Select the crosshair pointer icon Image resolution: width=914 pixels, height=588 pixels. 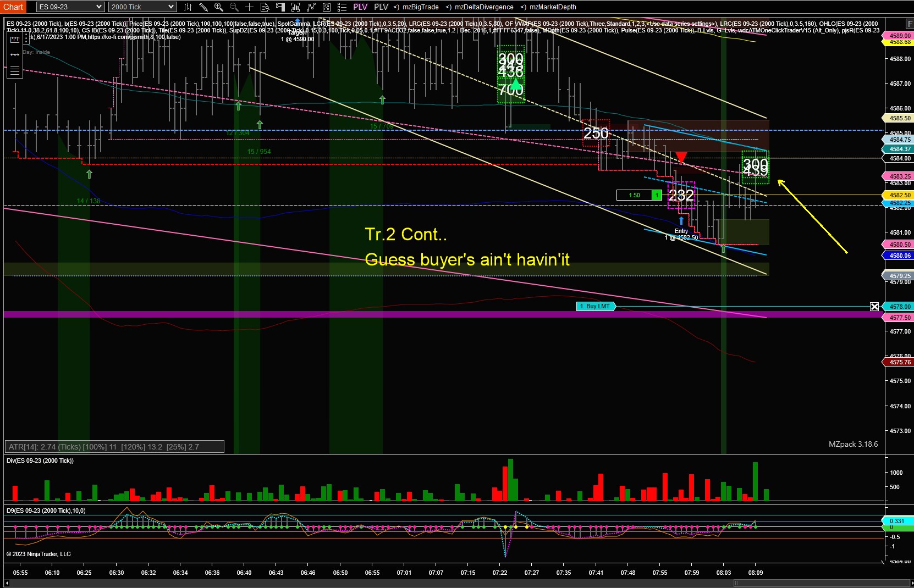(249, 7)
